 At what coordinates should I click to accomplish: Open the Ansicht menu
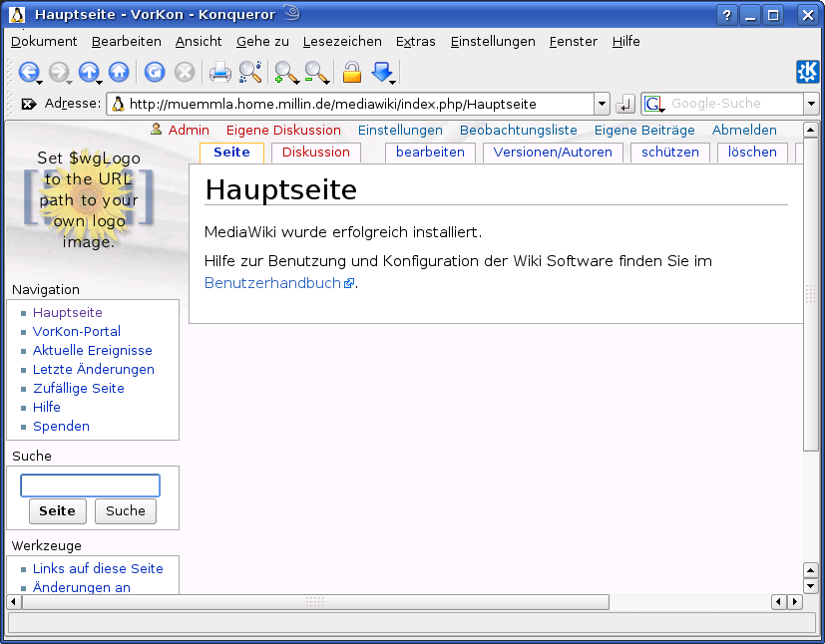click(x=199, y=42)
